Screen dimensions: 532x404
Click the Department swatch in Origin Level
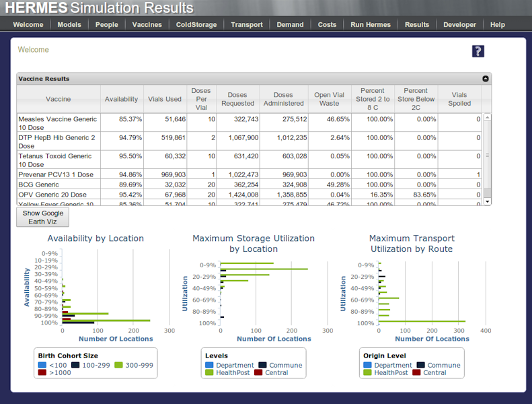click(368, 365)
